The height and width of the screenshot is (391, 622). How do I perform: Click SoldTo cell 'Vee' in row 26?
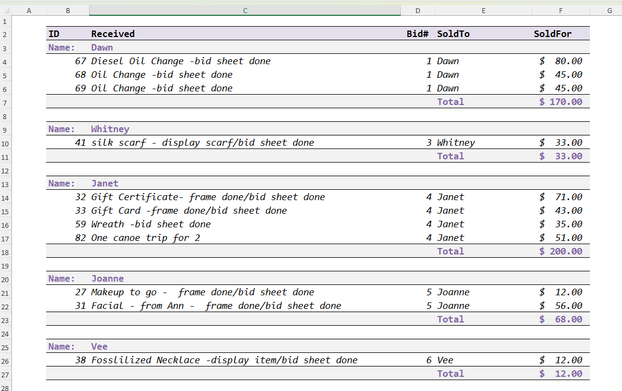click(x=483, y=360)
